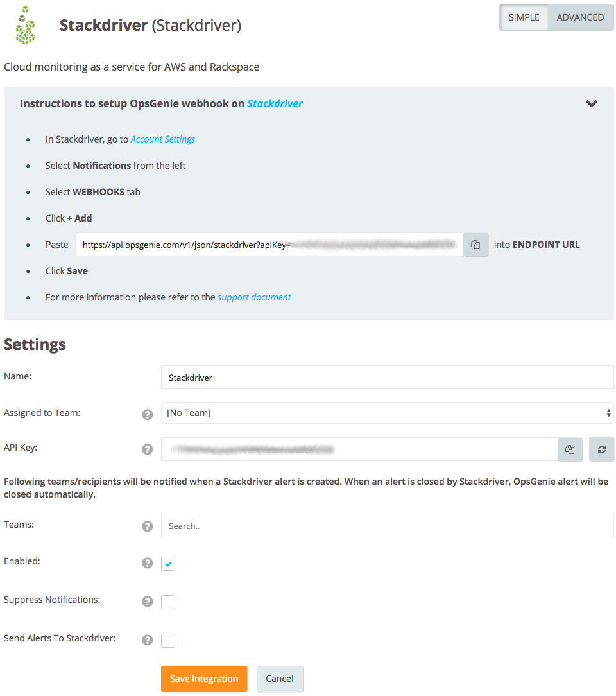Open the Teams recipient search selector
The width and height of the screenshot is (616, 696).
[387, 525]
